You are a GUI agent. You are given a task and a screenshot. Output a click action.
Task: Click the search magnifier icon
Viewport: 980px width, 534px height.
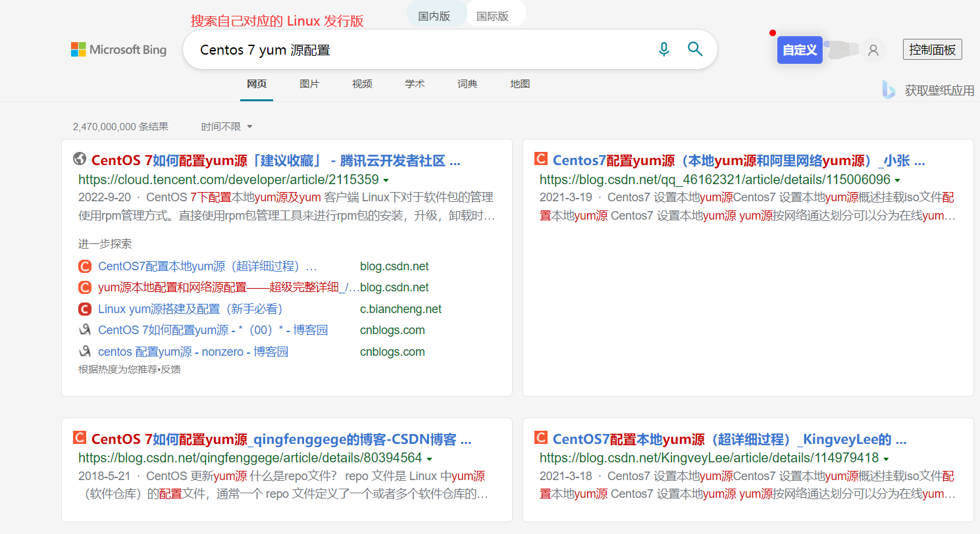tap(695, 49)
